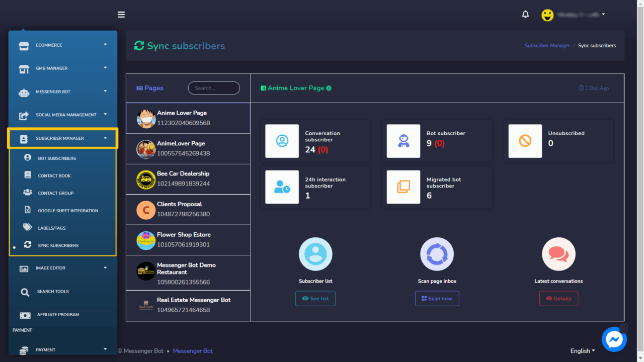Select Bot Subscribers in sidebar
Image resolution: width=644 pixels, height=362 pixels.
pos(57,158)
